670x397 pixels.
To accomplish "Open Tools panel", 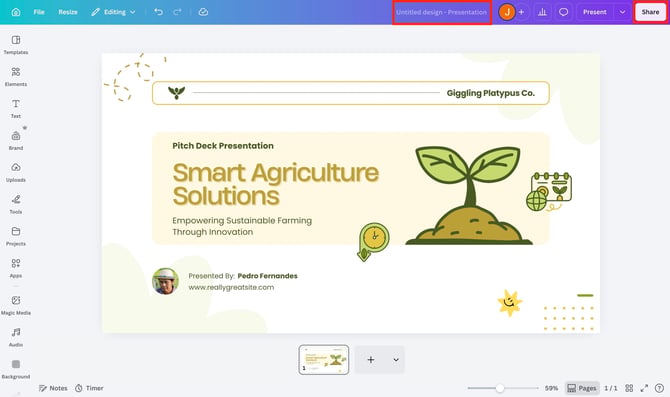I will coord(16,204).
